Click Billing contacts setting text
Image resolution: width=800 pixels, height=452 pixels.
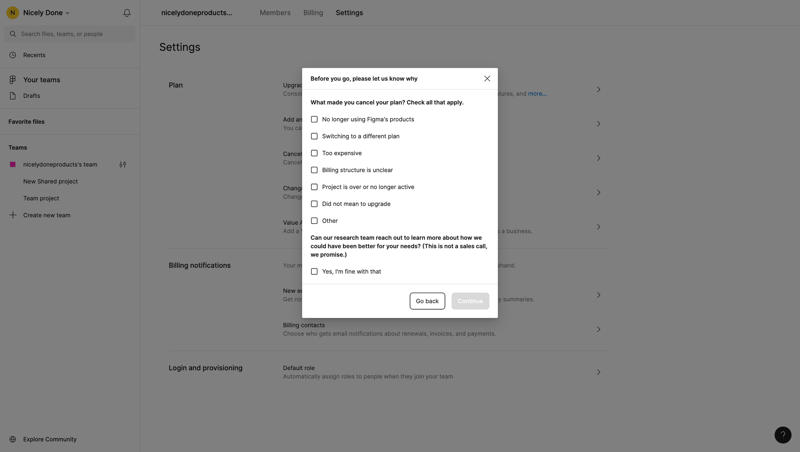tap(304, 325)
